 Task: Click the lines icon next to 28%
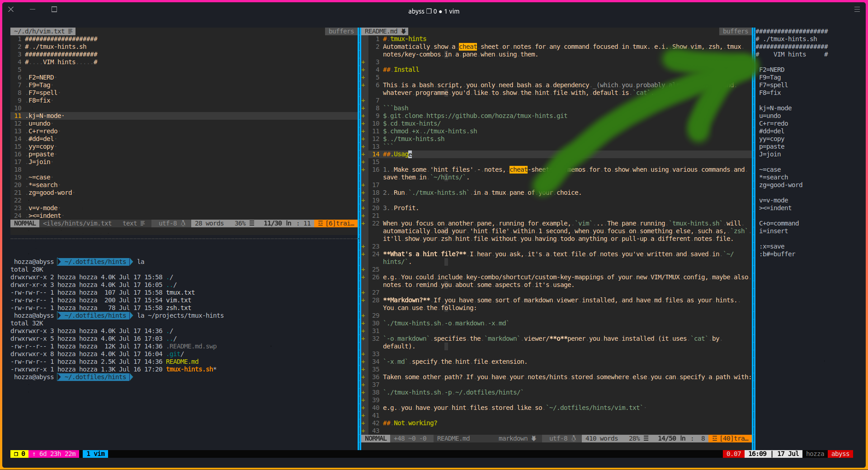point(646,438)
